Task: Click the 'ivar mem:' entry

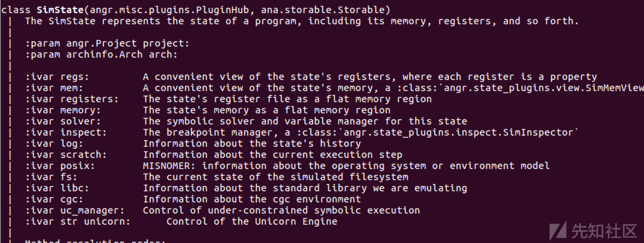Action: 54,88
